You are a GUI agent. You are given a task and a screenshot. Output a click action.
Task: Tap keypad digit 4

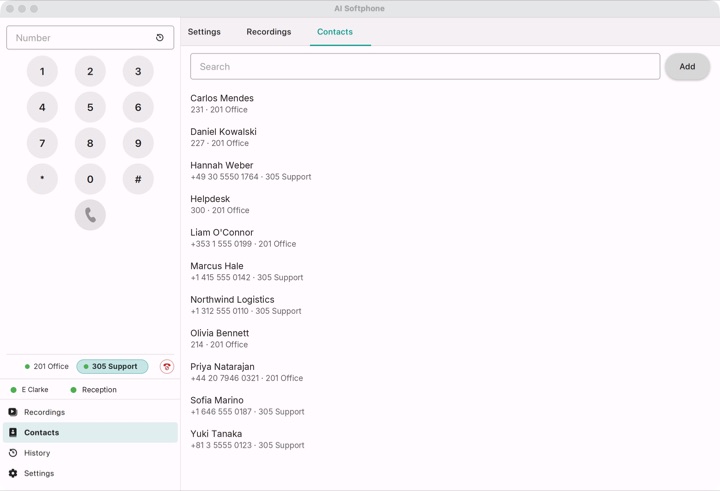click(42, 107)
